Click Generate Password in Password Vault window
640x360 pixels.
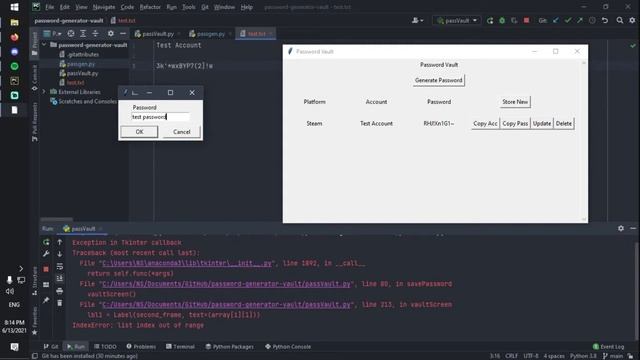438,80
